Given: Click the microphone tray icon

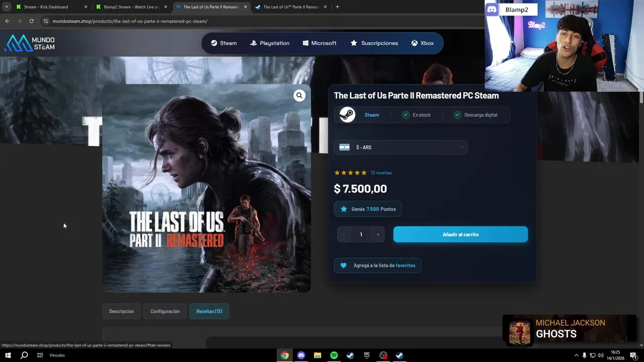Looking at the screenshot, I should [584, 355].
